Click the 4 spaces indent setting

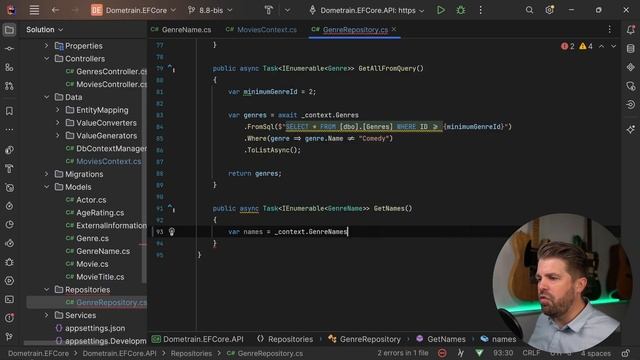click(596, 353)
